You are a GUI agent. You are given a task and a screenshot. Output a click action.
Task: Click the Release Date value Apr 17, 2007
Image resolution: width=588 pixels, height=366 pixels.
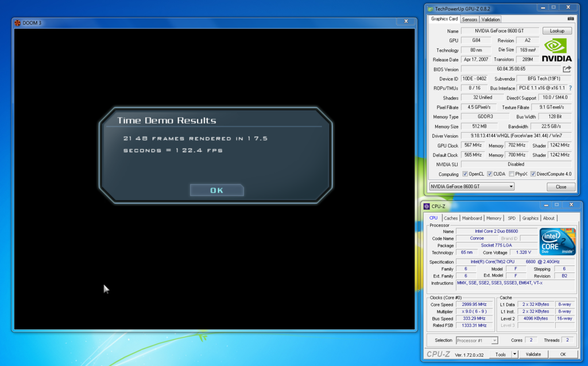(x=476, y=59)
